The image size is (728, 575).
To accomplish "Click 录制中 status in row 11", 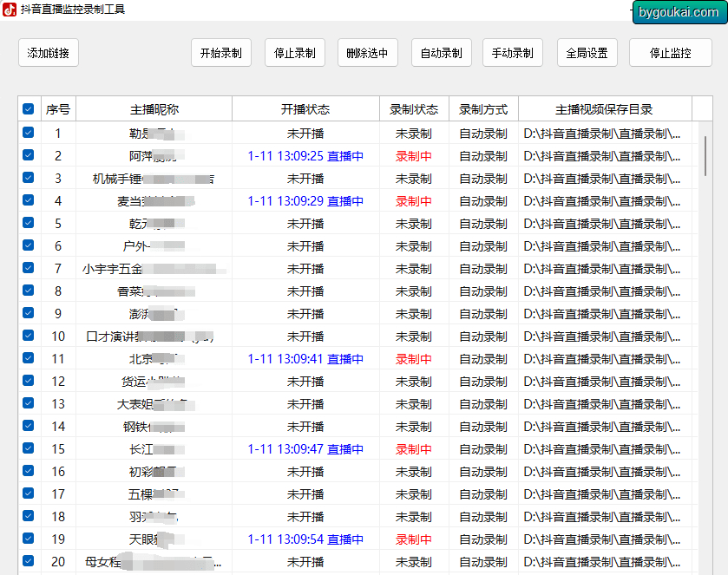I will point(414,359).
